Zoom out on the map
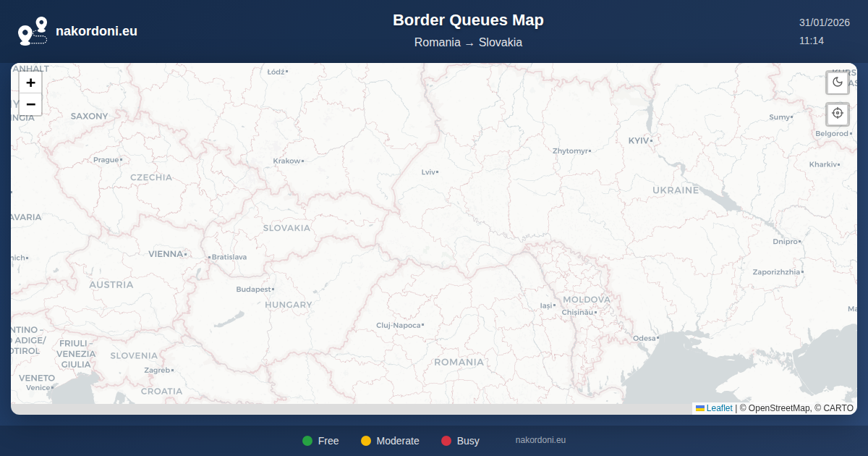Screen dimensions: 868x456 pos(30,104)
